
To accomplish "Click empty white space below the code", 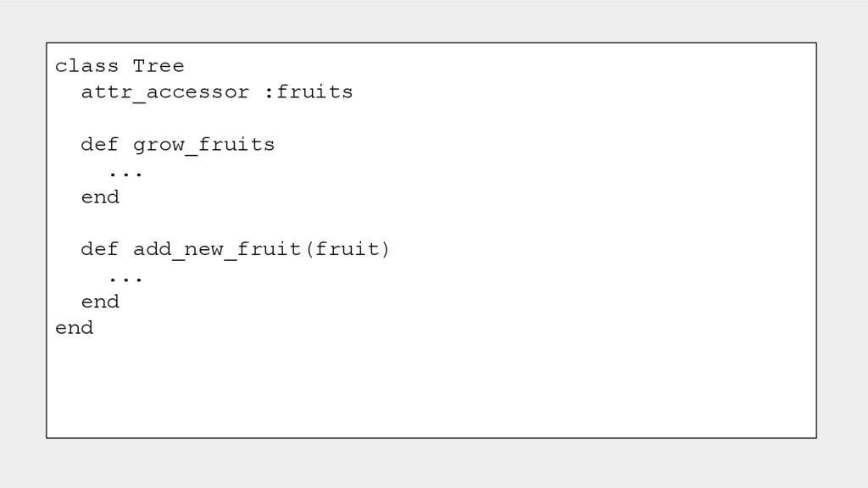I will [x=424, y=390].
